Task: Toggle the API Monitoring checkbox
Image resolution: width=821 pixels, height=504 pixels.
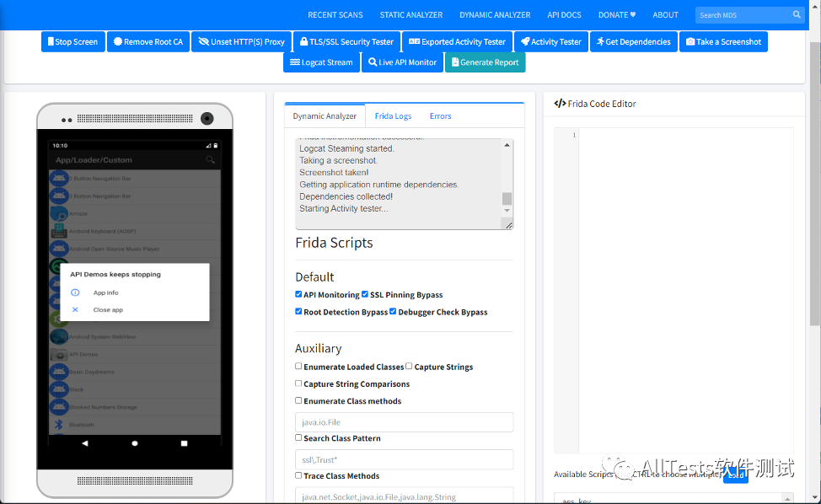Action: click(298, 294)
